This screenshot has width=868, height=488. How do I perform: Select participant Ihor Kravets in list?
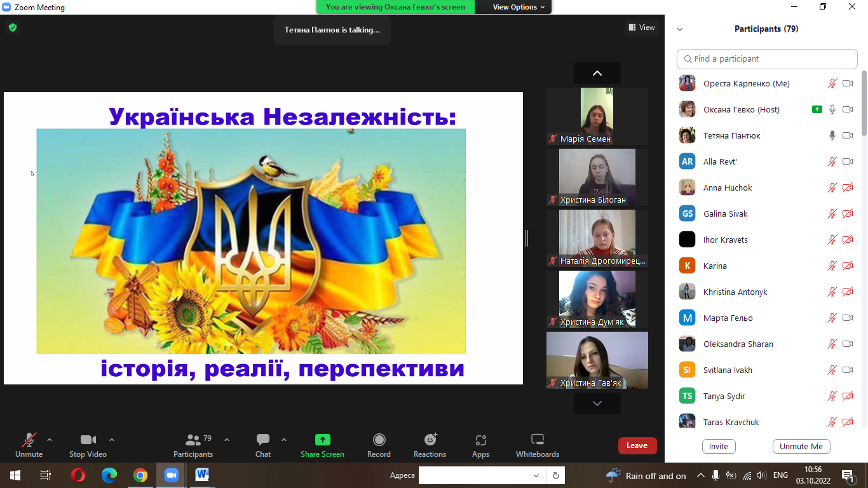tap(767, 240)
